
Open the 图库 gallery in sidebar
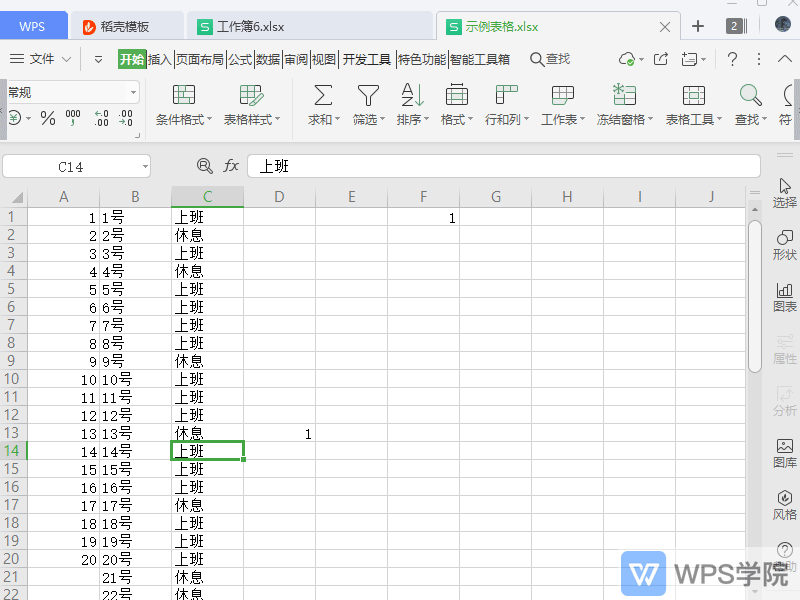click(785, 452)
